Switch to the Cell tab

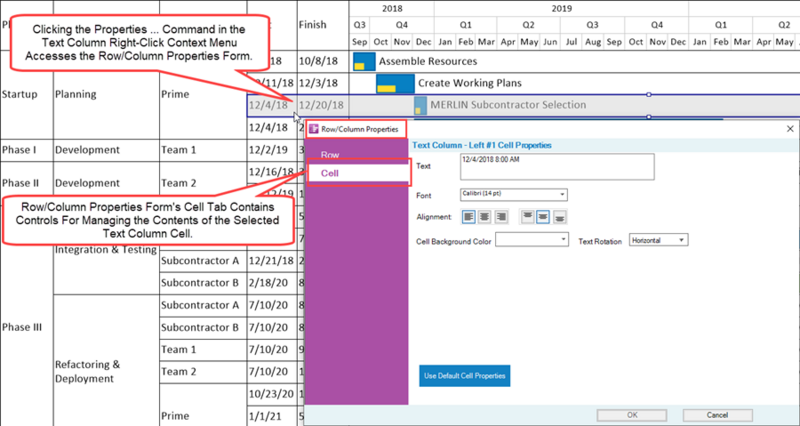(x=359, y=173)
